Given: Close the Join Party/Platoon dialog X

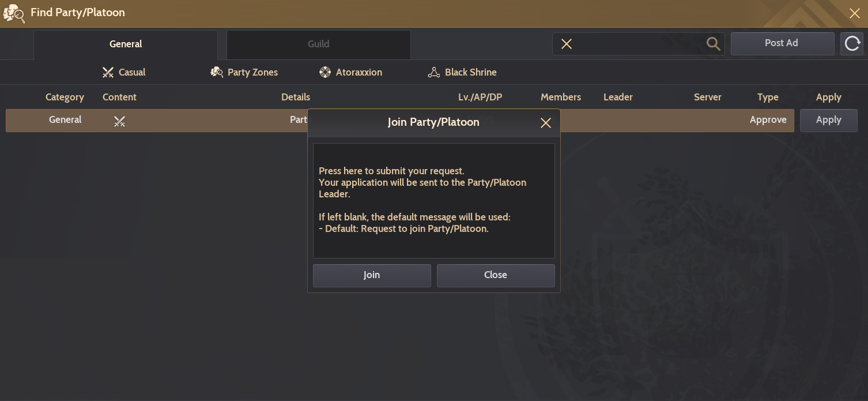Looking at the screenshot, I should tap(545, 123).
